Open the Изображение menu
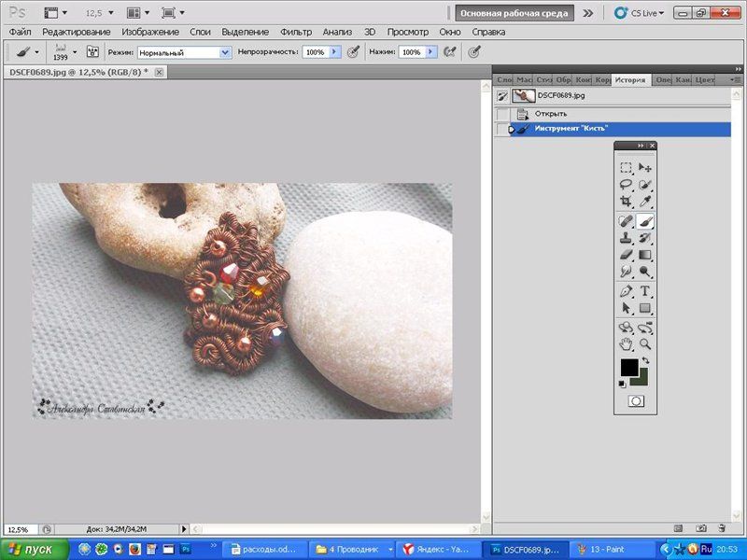Image resolution: width=747 pixels, height=560 pixels. coord(150,32)
